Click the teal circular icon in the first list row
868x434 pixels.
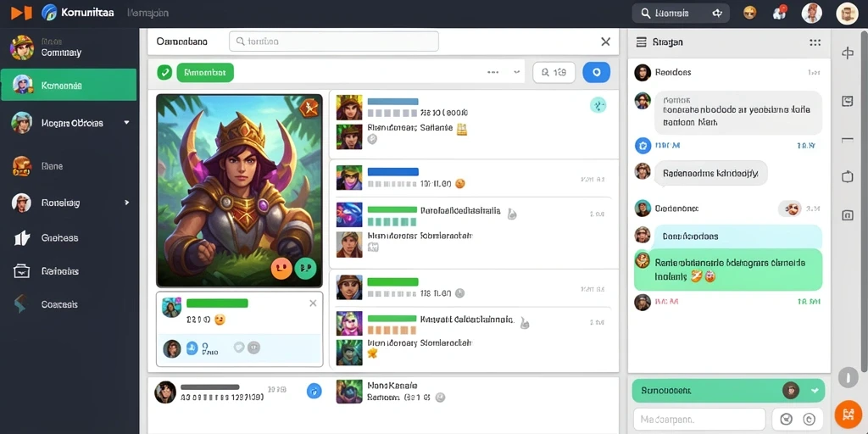(x=598, y=104)
